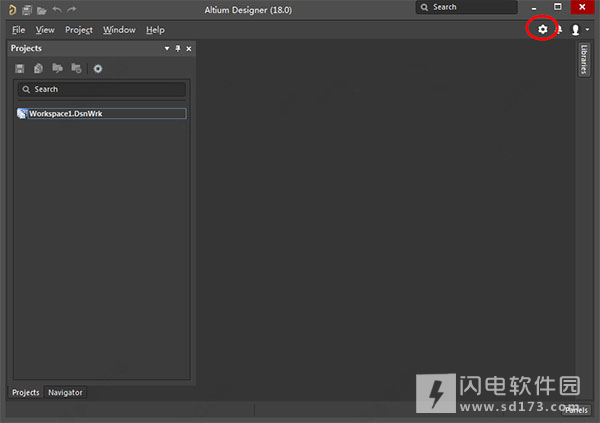Toggle the Projects panel pin icon
The height and width of the screenshot is (423, 600).
click(178, 49)
